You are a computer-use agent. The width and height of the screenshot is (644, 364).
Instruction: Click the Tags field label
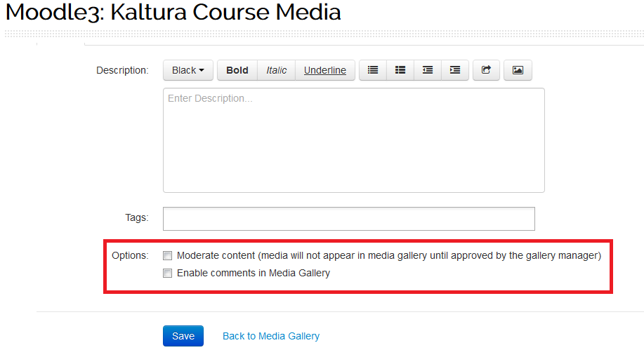click(x=137, y=217)
